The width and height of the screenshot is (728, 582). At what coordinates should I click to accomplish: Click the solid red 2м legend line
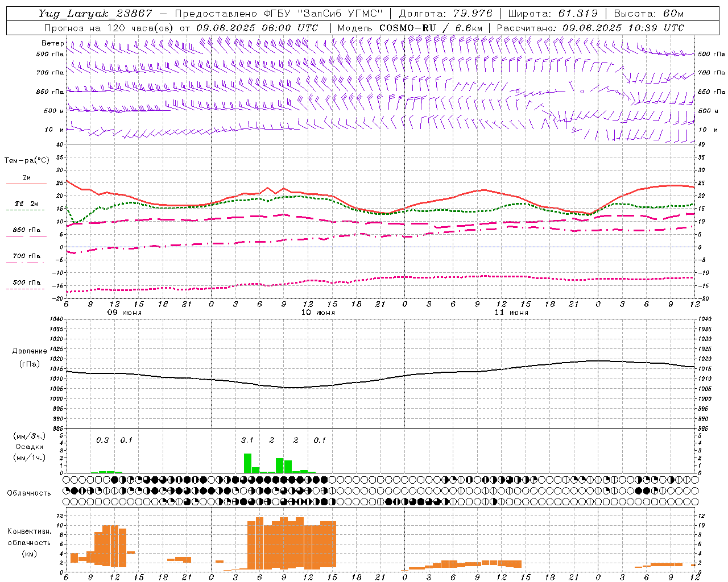pos(26,184)
